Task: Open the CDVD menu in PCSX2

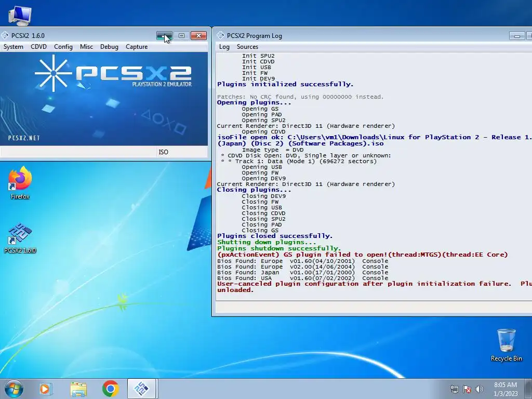Action: coord(38,47)
